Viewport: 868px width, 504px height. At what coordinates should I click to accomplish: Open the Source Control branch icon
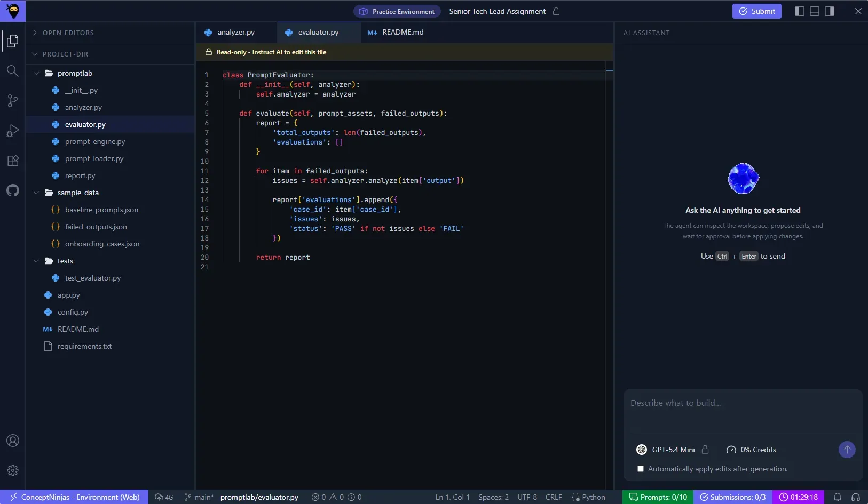tap(13, 101)
